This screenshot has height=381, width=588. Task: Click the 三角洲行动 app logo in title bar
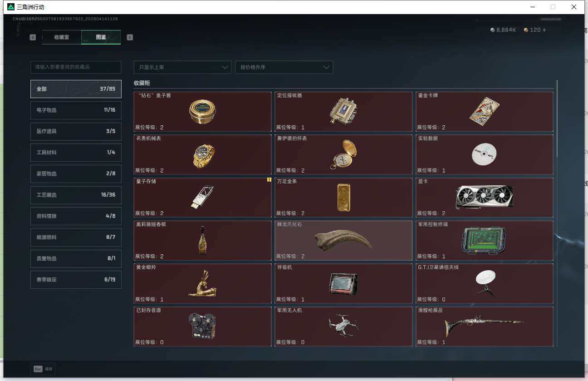(11, 7)
